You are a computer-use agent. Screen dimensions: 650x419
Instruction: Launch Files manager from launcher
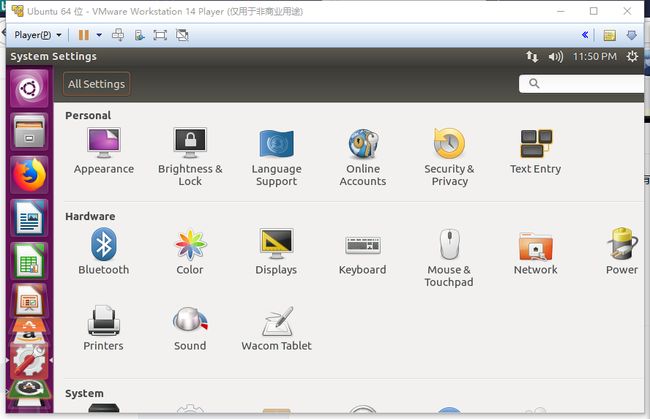(x=29, y=131)
